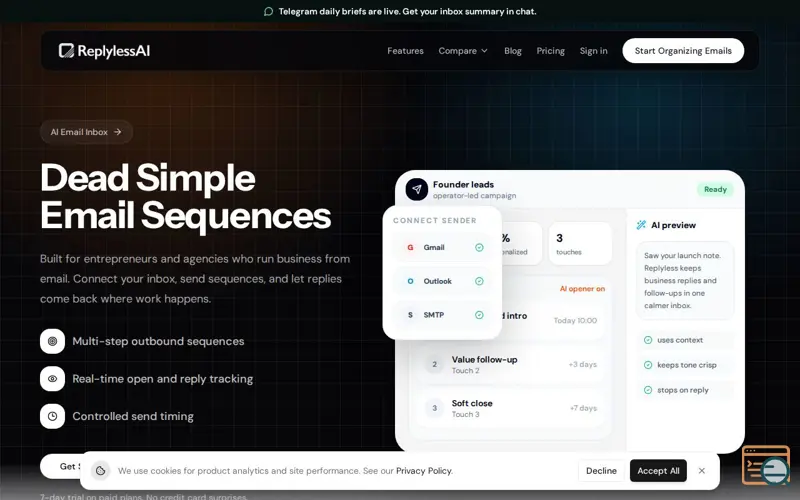Viewport: 800px width, 500px height.
Task: Toggle the SMTP connected checkmark
Action: (x=479, y=315)
